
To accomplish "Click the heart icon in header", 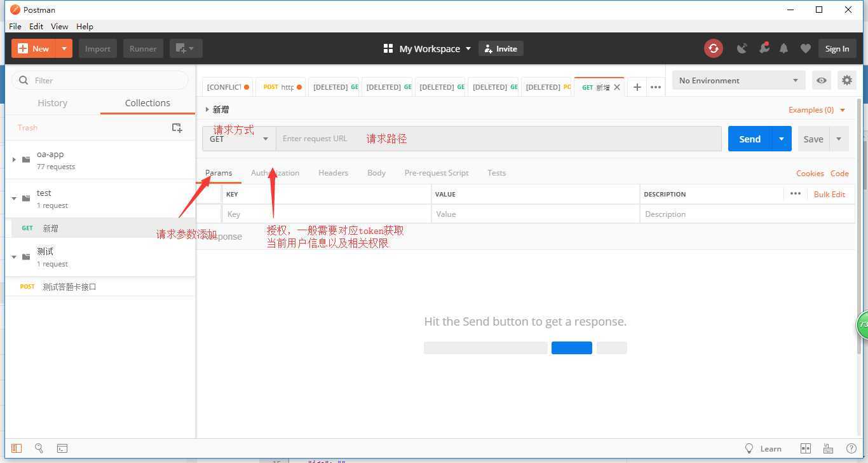I will click(805, 48).
